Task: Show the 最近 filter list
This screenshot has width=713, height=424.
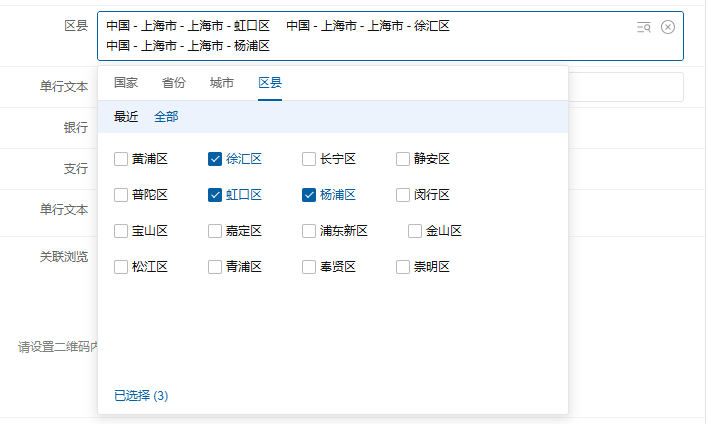Action: (126, 117)
